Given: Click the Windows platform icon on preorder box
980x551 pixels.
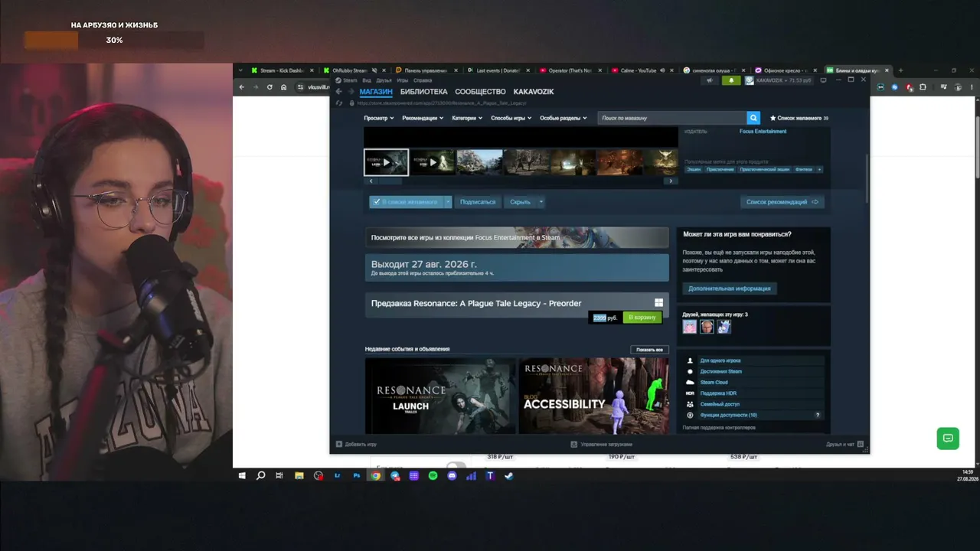Looking at the screenshot, I should point(658,303).
